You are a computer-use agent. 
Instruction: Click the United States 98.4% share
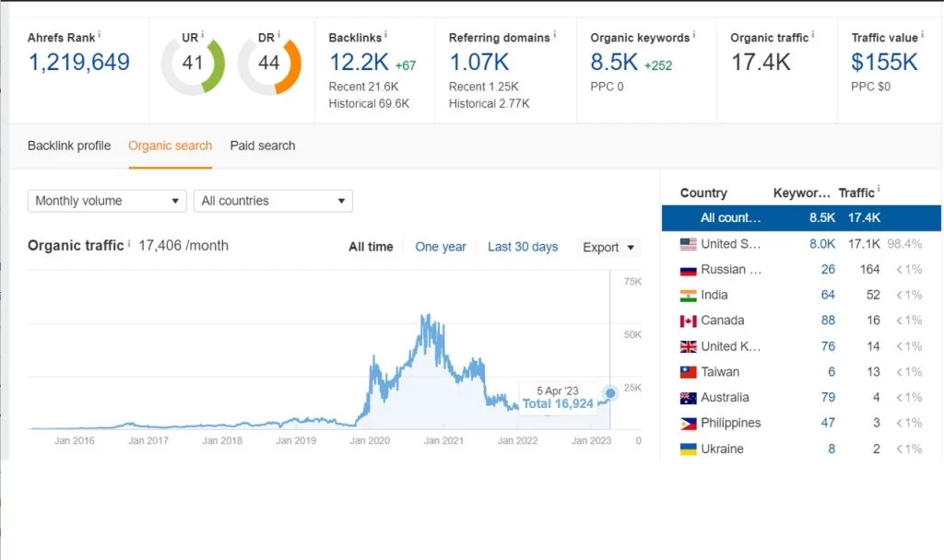(904, 244)
